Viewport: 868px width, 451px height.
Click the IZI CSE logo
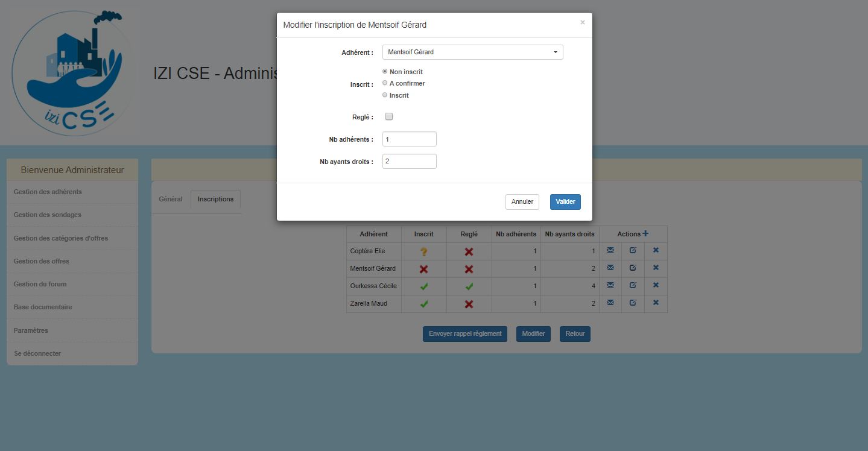pyautogui.click(x=71, y=72)
